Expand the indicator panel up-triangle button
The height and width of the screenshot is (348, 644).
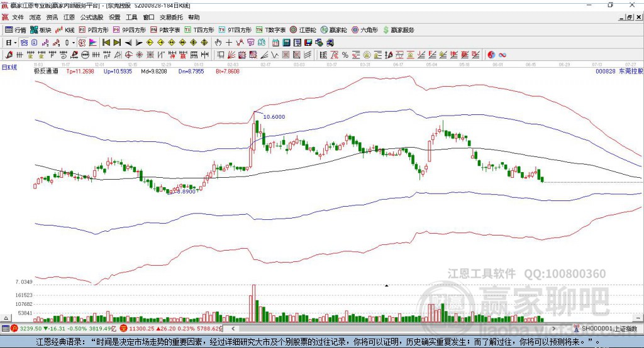click(x=6, y=318)
